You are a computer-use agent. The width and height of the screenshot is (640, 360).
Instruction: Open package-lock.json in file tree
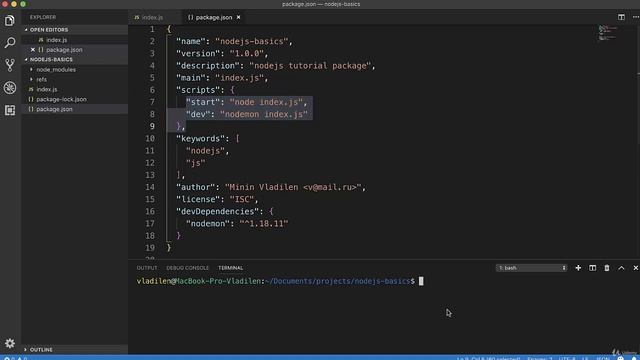[61, 99]
